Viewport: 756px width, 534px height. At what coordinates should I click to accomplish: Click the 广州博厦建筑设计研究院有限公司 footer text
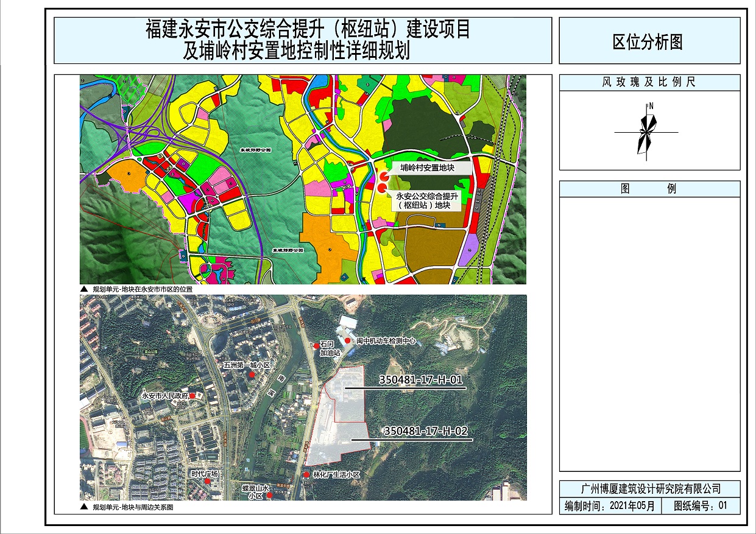pos(649,488)
